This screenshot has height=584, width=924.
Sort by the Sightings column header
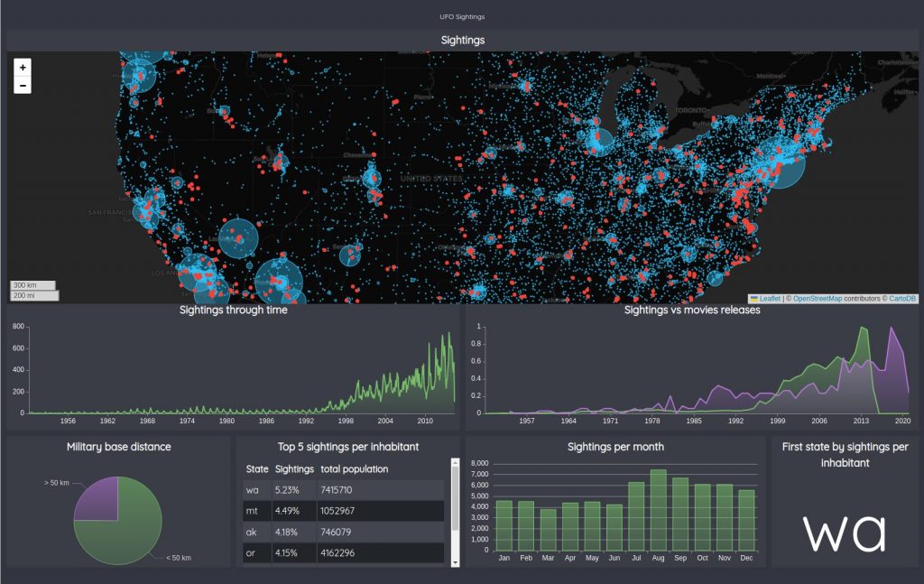(293, 468)
